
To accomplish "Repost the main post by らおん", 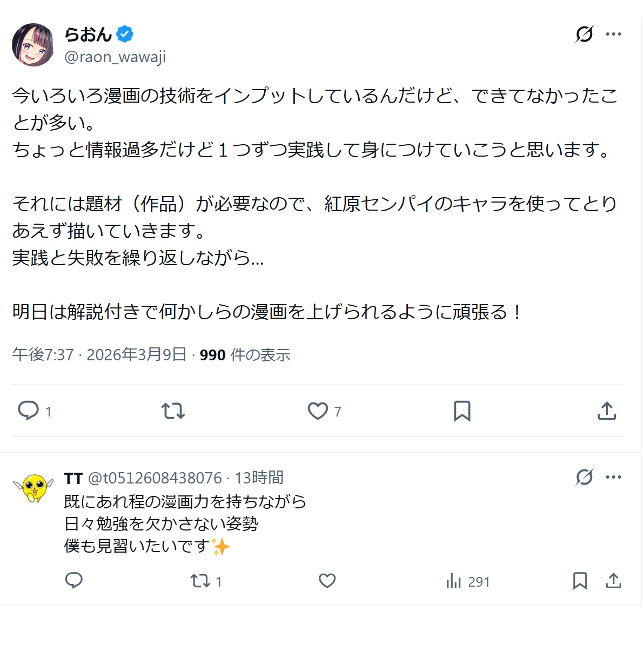I will (173, 411).
